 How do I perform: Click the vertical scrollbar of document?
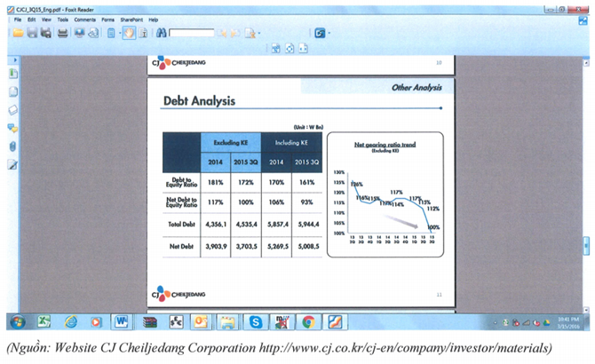[585, 178]
